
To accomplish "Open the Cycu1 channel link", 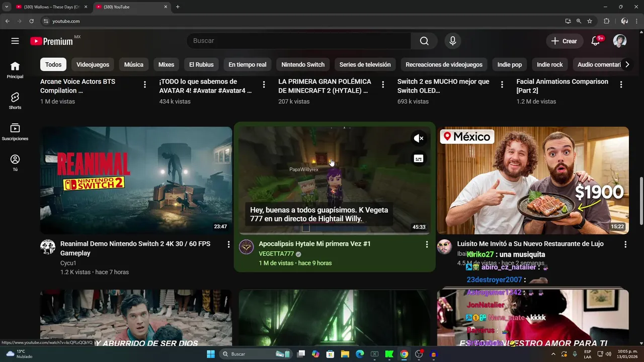I will coord(68,263).
